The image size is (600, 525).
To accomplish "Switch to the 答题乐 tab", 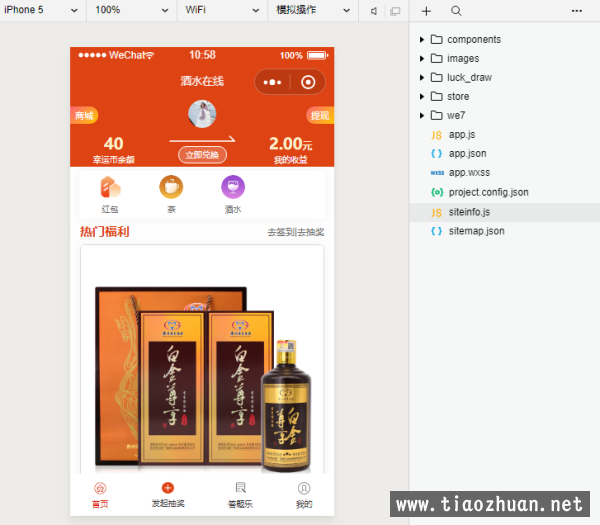I will 240,495.
